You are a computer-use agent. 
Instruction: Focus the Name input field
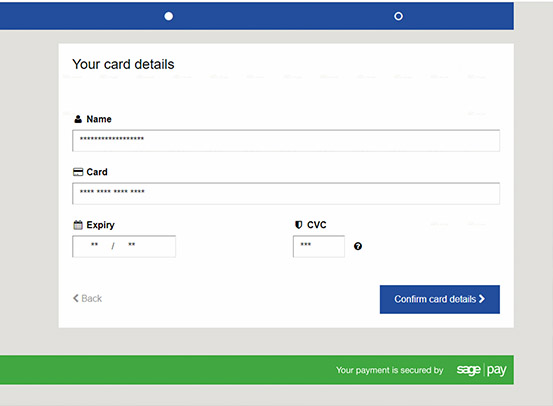tap(286, 140)
